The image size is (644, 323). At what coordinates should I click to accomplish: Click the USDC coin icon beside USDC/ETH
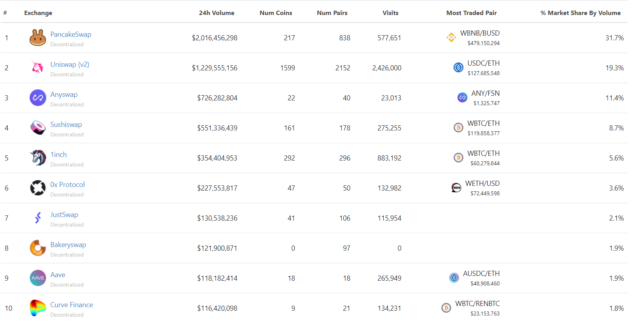458,68
